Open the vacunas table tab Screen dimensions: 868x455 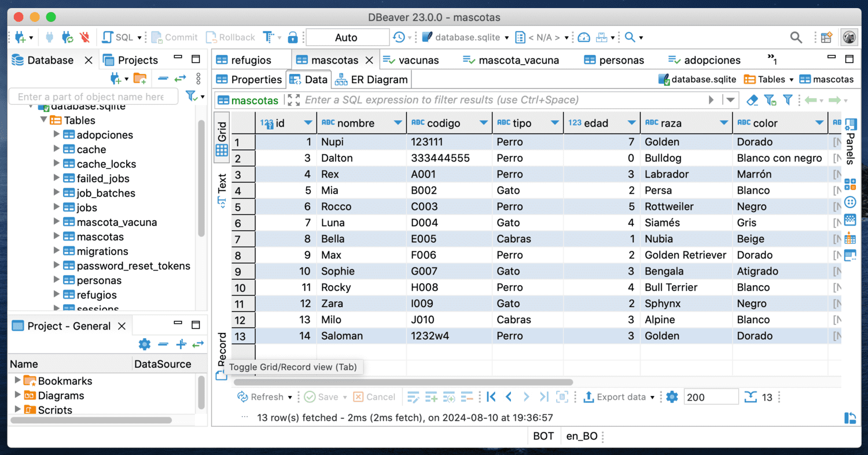[418, 60]
